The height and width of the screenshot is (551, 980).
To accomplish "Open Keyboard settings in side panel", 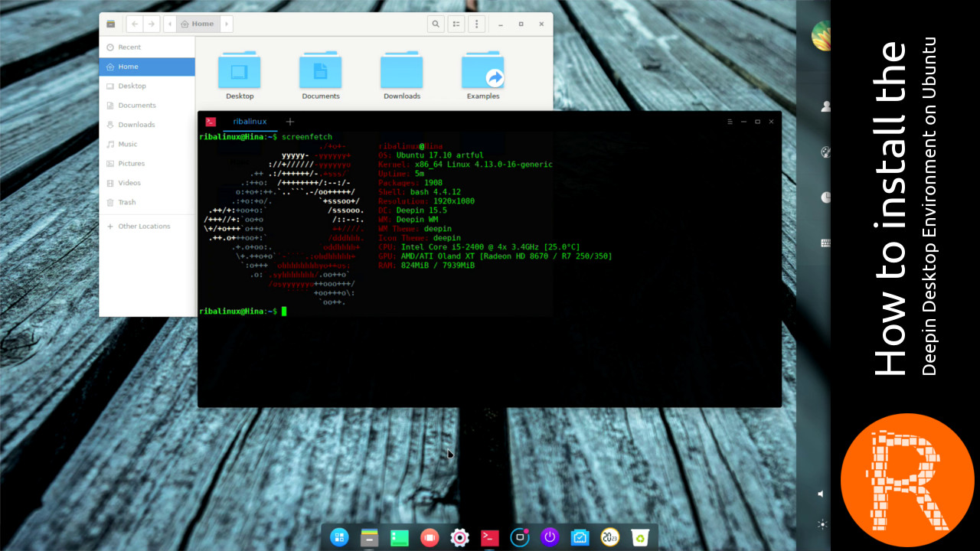I will point(825,243).
